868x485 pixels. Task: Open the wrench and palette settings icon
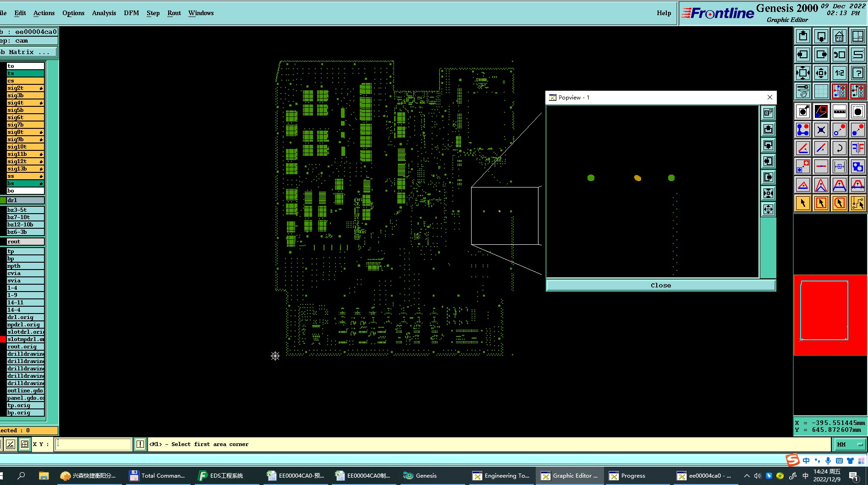point(802,91)
